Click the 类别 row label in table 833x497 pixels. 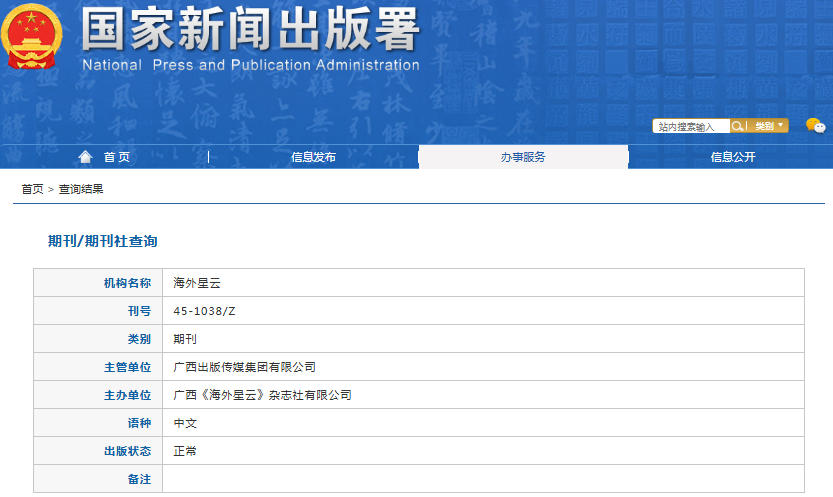[139, 339]
